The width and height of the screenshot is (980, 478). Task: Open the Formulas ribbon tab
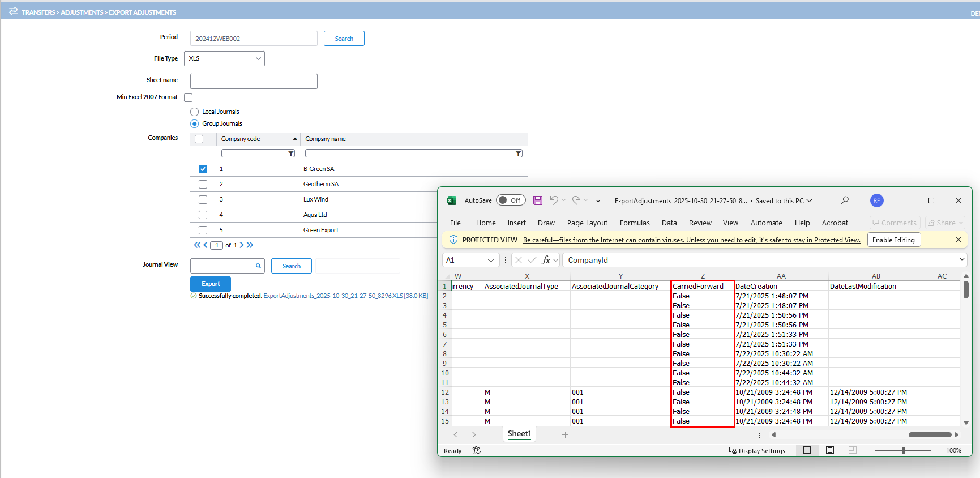tap(635, 223)
